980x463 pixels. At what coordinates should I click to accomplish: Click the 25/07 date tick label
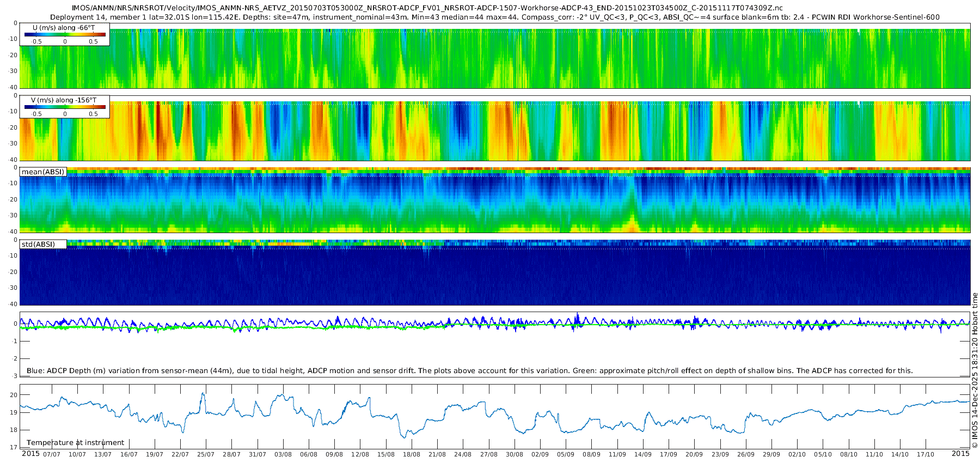206,454
